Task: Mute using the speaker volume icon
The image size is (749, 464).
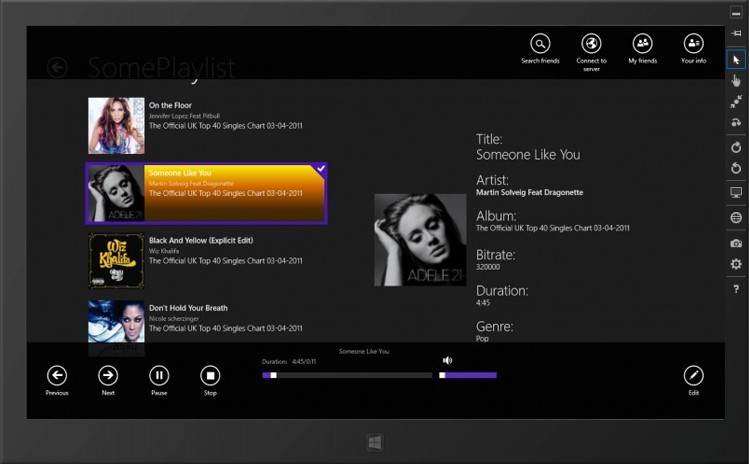Action: (447, 360)
